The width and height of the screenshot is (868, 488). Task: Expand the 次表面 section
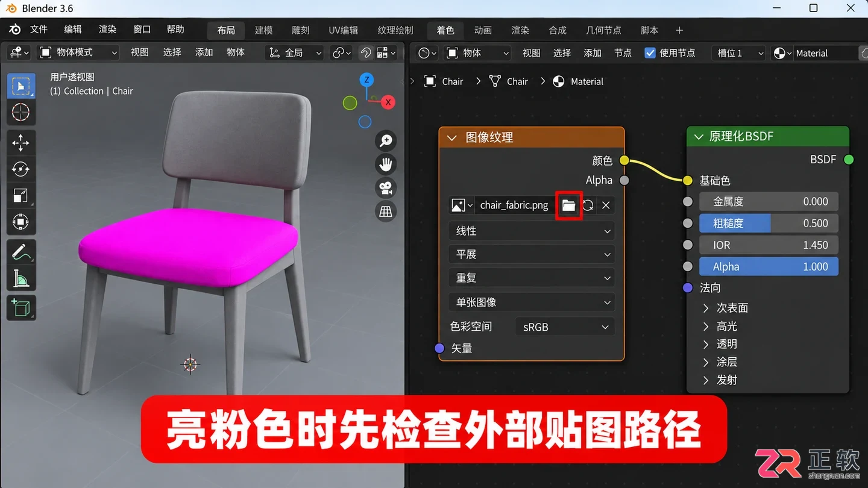(726, 308)
